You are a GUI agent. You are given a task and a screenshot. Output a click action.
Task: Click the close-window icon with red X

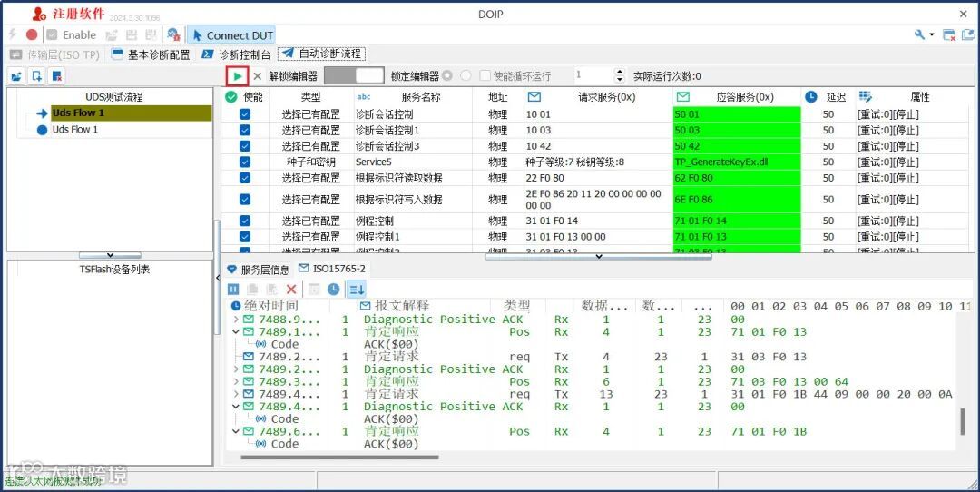click(x=949, y=35)
